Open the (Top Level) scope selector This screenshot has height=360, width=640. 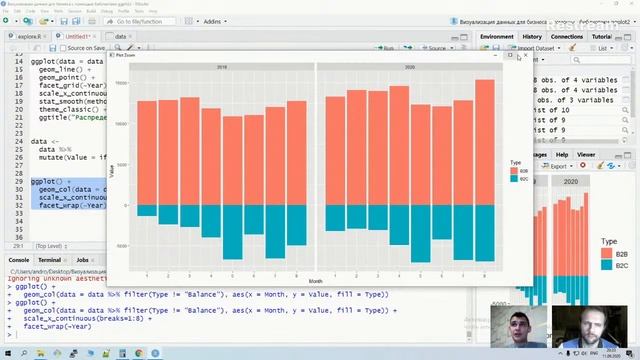51,246
